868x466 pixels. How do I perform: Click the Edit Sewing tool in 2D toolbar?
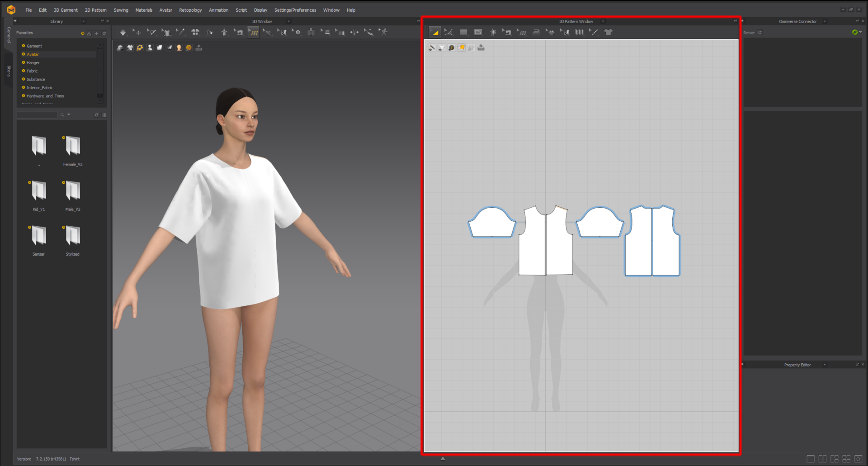(x=507, y=32)
